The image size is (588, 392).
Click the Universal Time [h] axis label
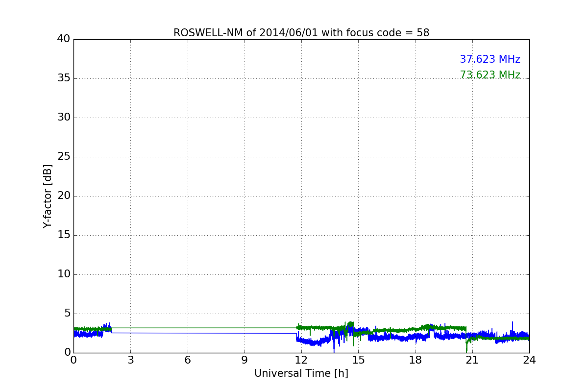click(301, 373)
